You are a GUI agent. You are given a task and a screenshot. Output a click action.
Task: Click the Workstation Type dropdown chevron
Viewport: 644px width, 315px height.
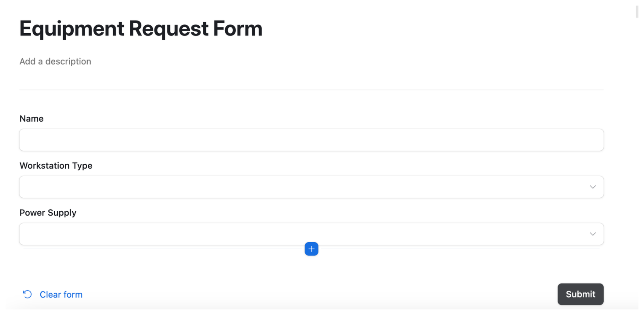point(593,187)
